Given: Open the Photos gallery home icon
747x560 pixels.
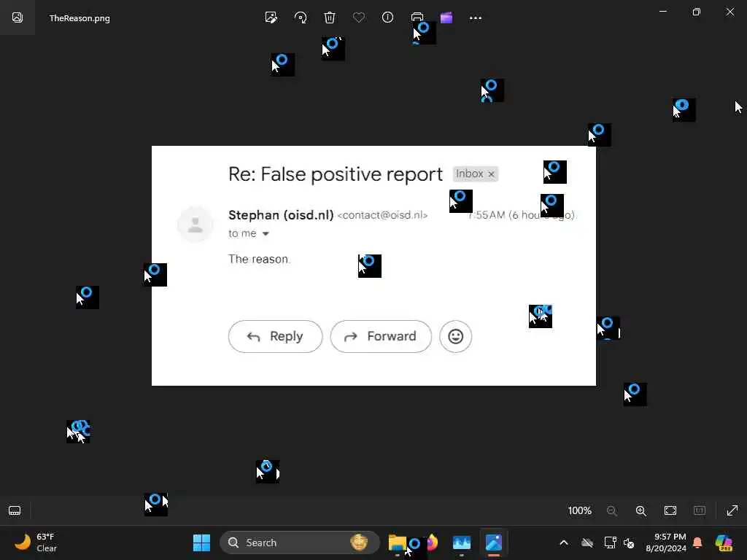Looking at the screenshot, I should (x=18, y=17).
